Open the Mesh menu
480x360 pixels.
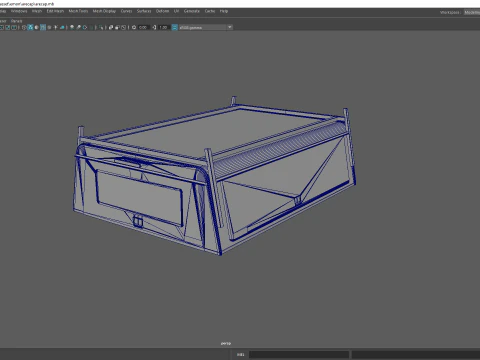pyautogui.click(x=37, y=11)
